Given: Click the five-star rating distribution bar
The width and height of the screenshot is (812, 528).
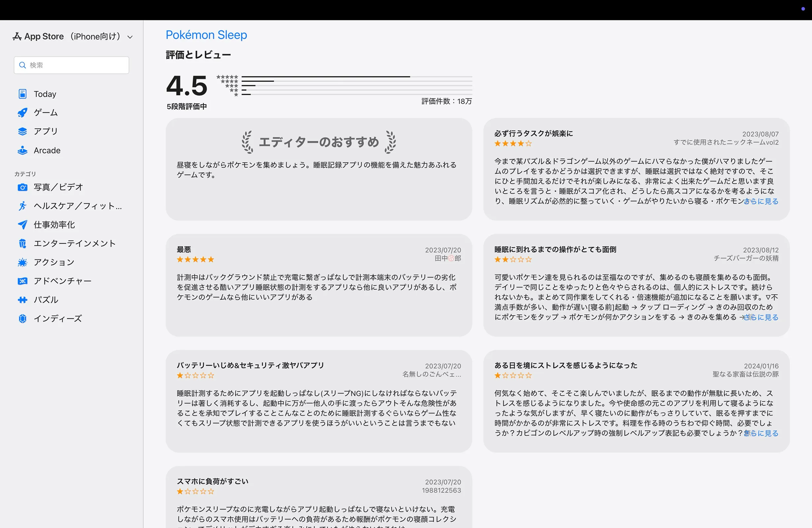Looking at the screenshot, I should [x=357, y=77].
